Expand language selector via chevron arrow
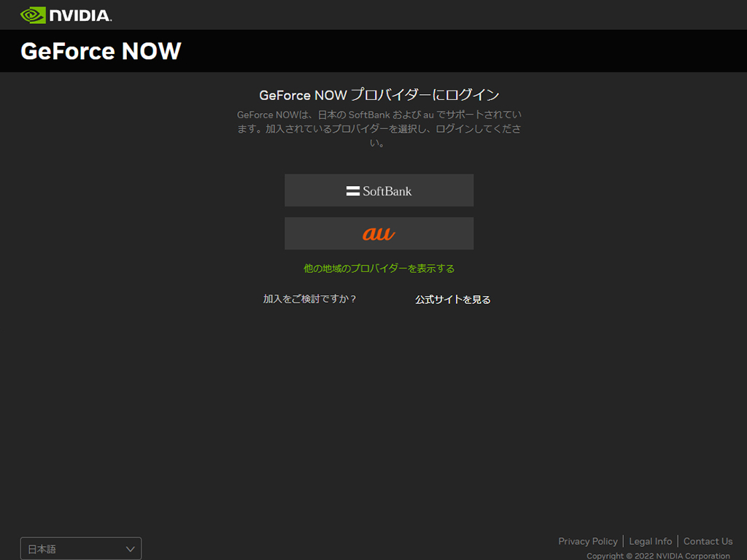Viewport: 747px width, 560px height. point(130,549)
